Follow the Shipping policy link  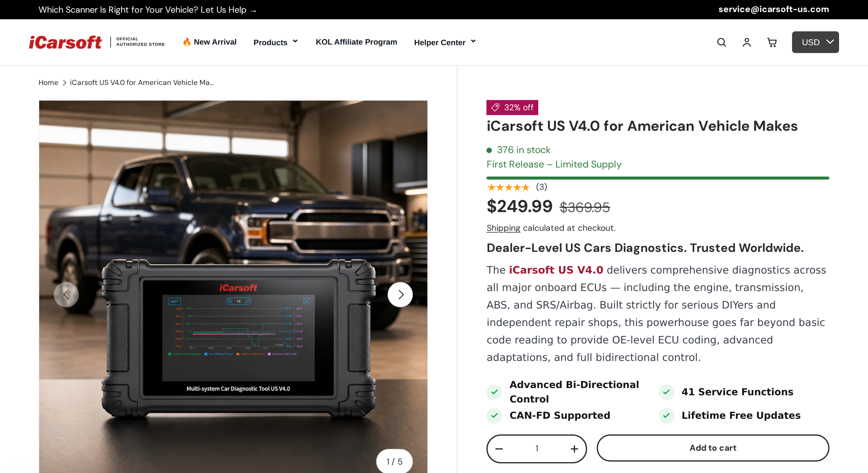503,228
